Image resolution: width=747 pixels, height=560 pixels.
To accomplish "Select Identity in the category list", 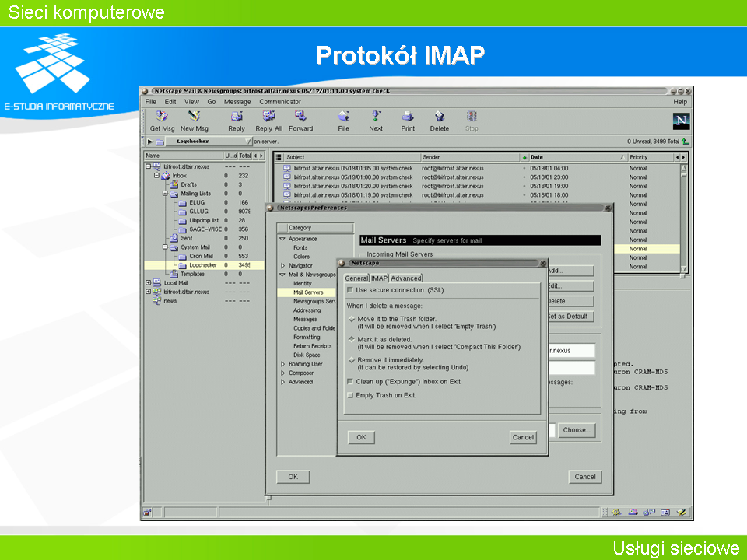I will [x=302, y=283].
